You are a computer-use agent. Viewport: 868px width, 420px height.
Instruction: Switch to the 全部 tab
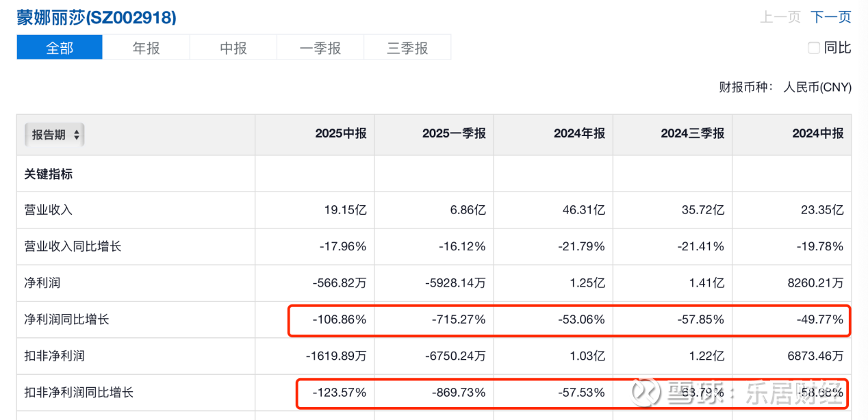coord(60,48)
